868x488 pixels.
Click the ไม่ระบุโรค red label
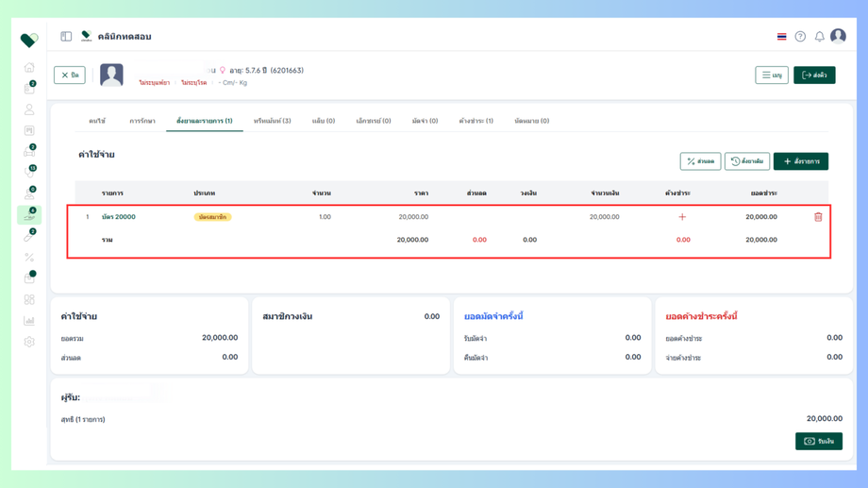point(193,83)
